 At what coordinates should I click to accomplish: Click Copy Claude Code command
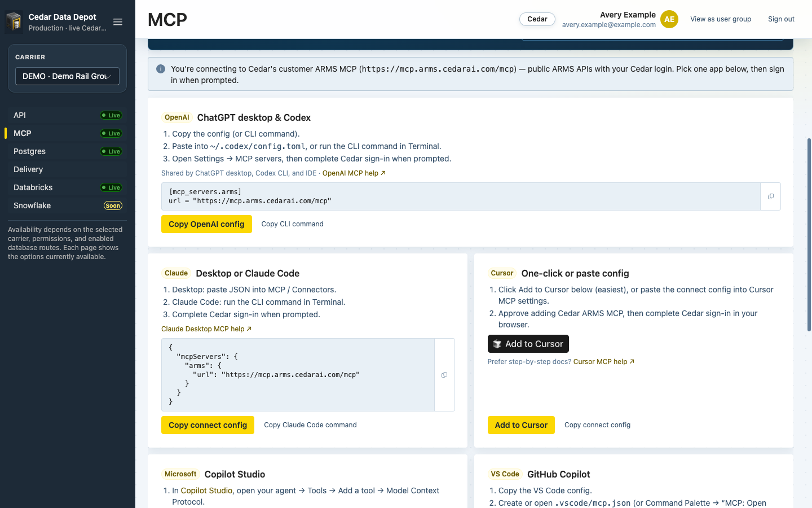[310, 425]
